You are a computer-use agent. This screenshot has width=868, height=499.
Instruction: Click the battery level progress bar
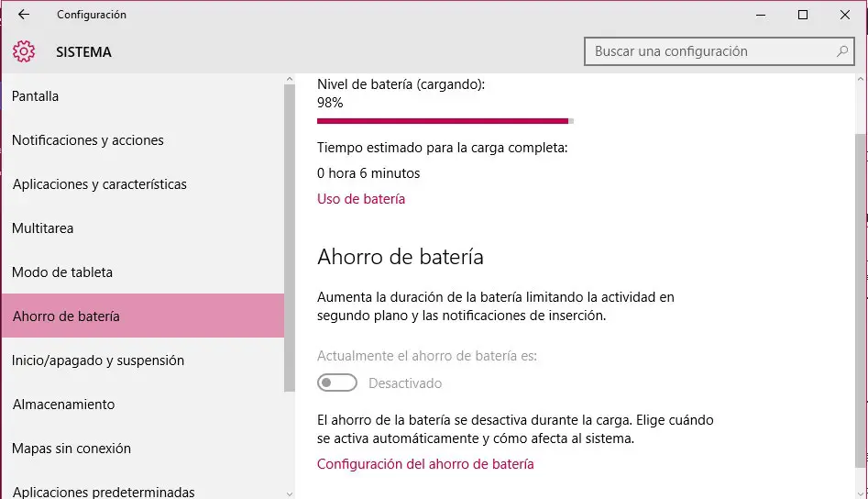coord(445,120)
